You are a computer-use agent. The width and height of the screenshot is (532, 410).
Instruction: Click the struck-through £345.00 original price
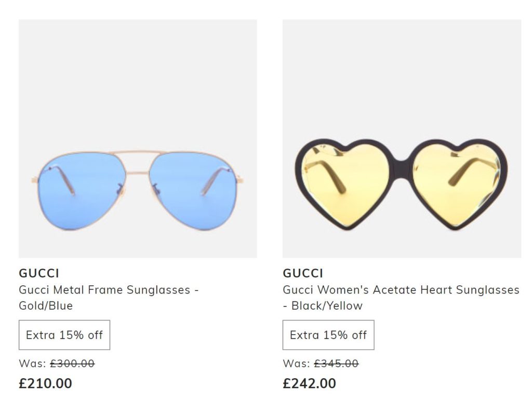pos(336,364)
